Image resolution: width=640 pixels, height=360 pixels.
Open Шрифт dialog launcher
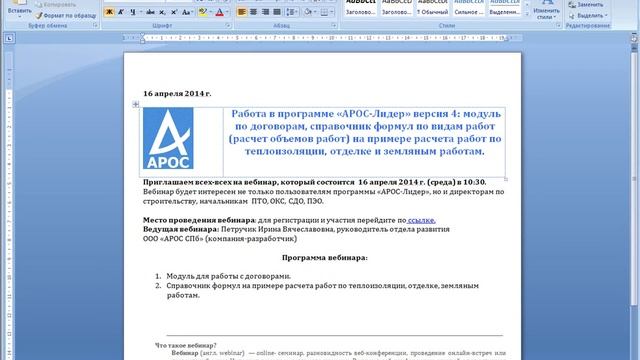(x=228, y=25)
